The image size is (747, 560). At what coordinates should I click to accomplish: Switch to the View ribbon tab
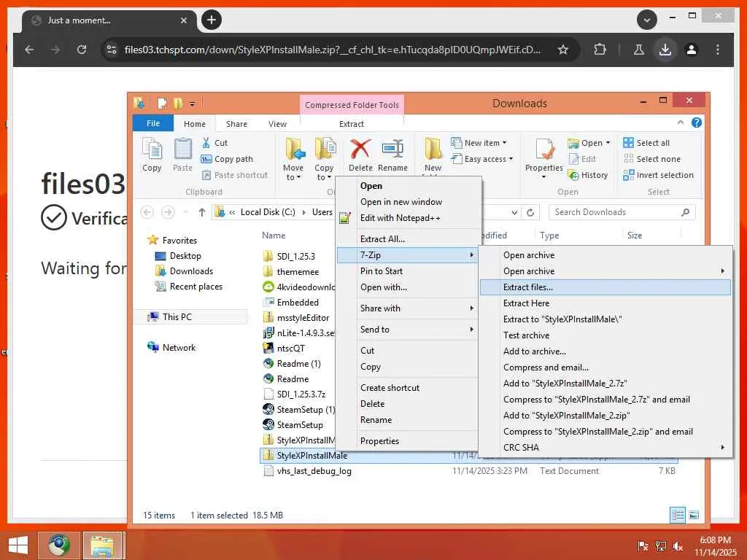click(x=277, y=124)
